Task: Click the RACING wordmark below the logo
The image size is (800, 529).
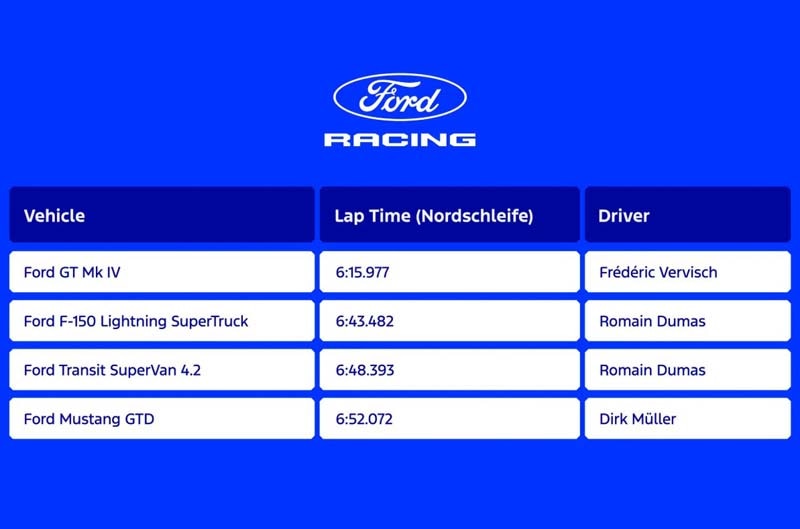Action: coord(400,139)
